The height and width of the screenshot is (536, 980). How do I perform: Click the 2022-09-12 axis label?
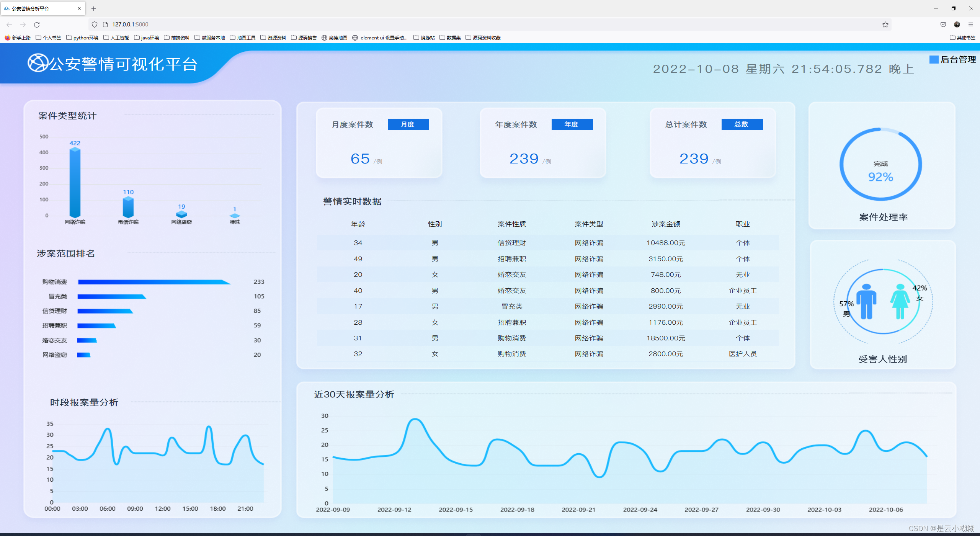(x=394, y=510)
